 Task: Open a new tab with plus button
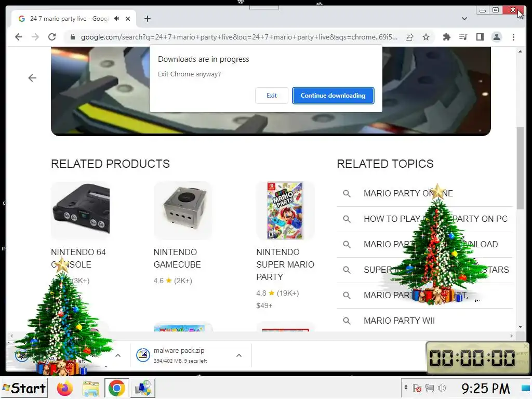click(x=147, y=19)
